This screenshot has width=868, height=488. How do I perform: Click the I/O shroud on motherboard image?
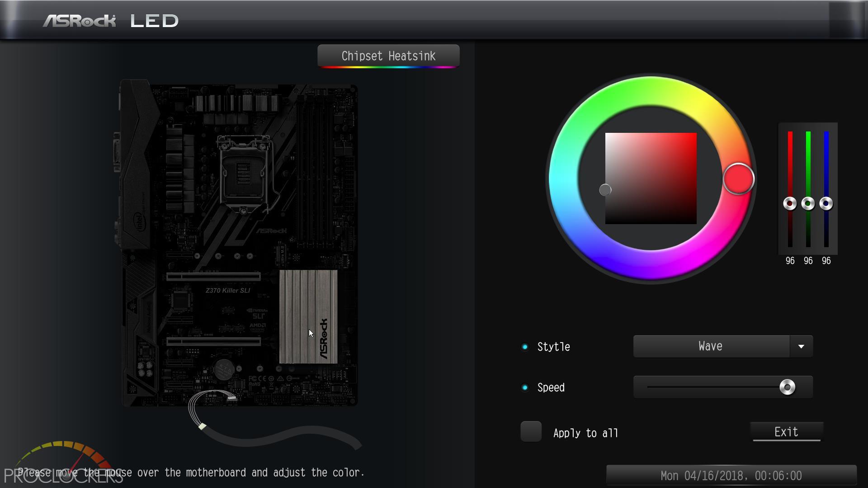click(x=136, y=165)
